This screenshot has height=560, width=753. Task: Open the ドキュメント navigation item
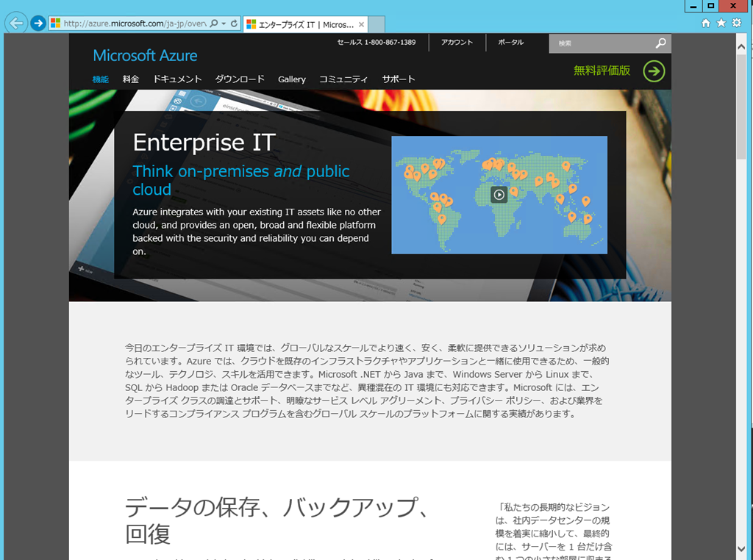(177, 79)
